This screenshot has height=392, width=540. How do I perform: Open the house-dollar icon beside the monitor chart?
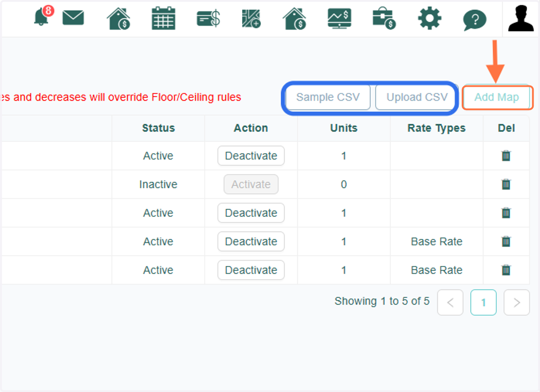pyautogui.click(x=294, y=19)
